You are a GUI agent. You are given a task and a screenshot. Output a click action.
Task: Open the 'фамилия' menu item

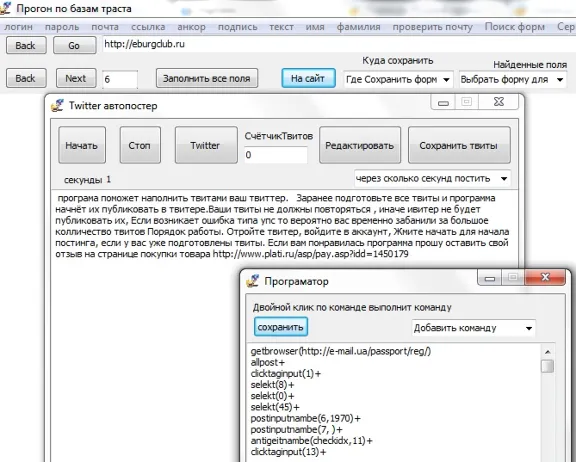(x=359, y=27)
